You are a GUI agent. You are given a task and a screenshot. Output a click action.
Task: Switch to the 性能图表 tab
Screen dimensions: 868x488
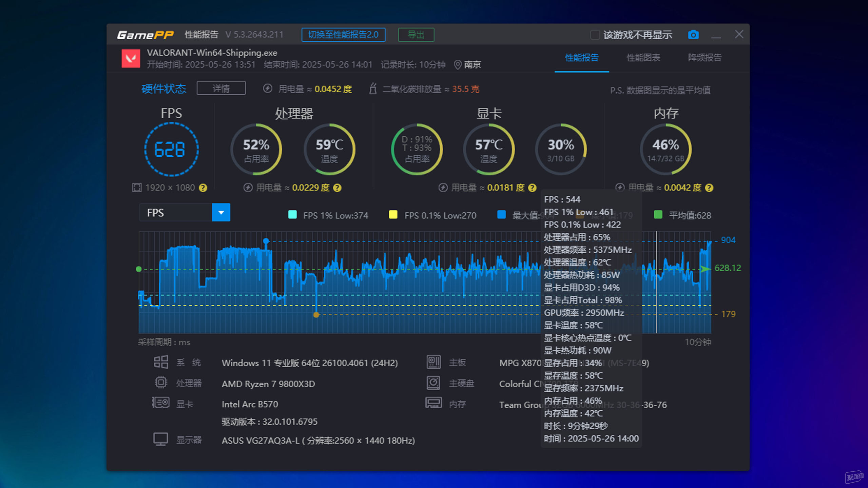pos(643,58)
